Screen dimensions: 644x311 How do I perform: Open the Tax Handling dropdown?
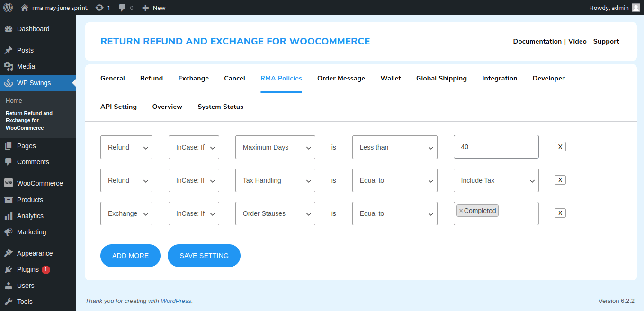click(x=275, y=180)
